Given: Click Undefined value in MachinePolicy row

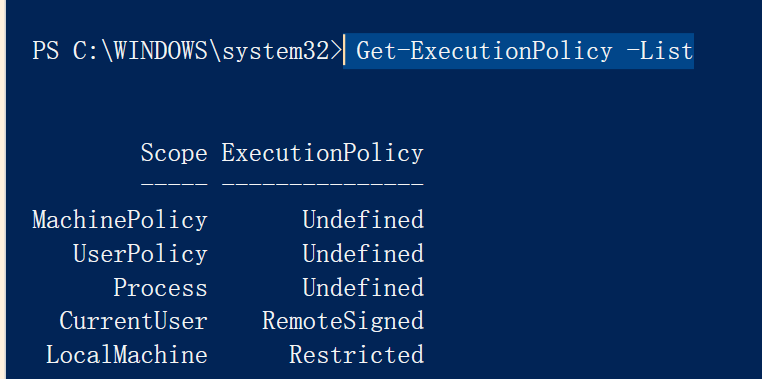Looking at the screenshot, I should click(363, 220).
